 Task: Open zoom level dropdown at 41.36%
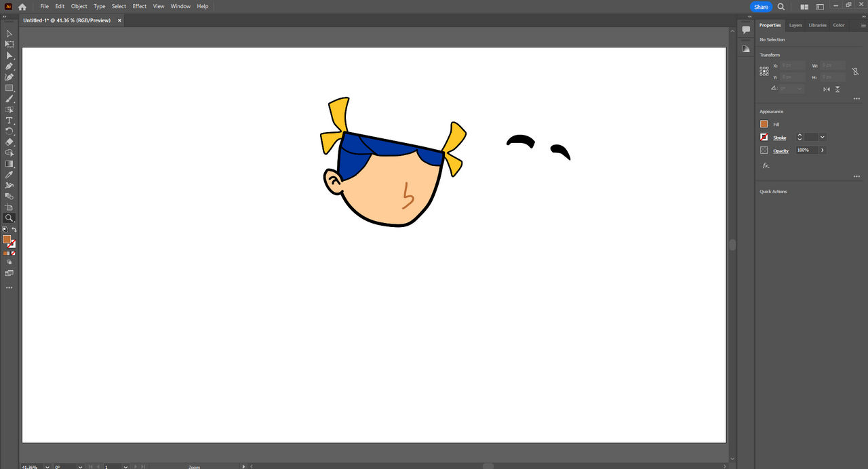click(x=47, y=466)
